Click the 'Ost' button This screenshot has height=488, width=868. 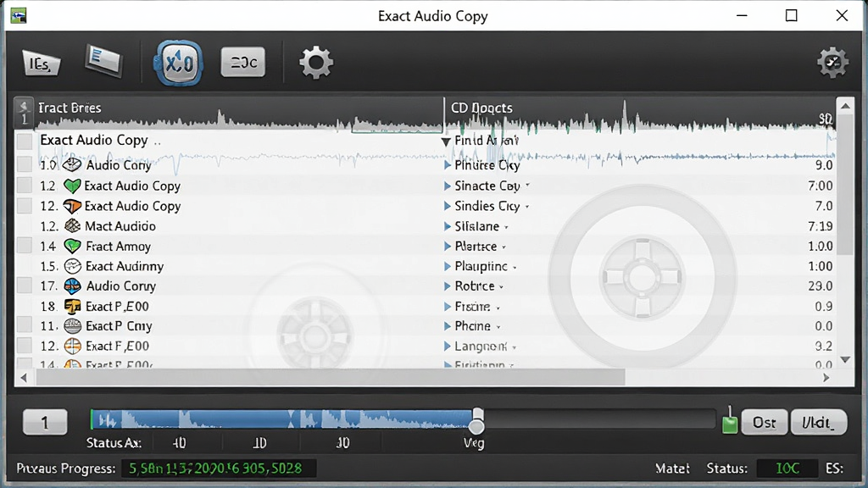click(764, 423)
